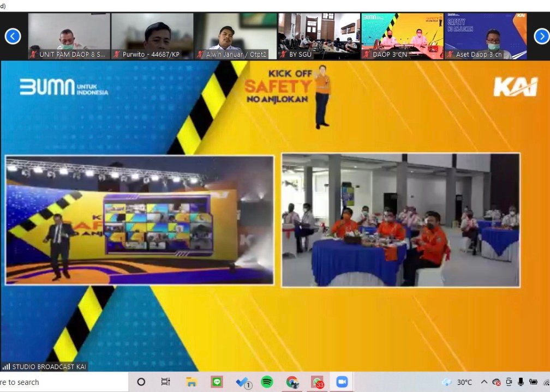550x392 pixels.
Task: Select UNIT PAM DAOP 8 participant video
Action: [69, 36]
